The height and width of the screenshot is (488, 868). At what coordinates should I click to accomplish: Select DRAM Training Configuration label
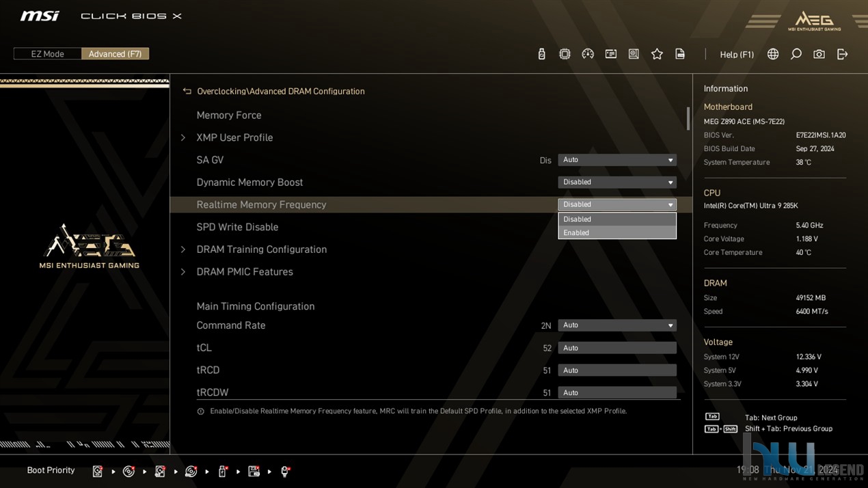(262, 249)
